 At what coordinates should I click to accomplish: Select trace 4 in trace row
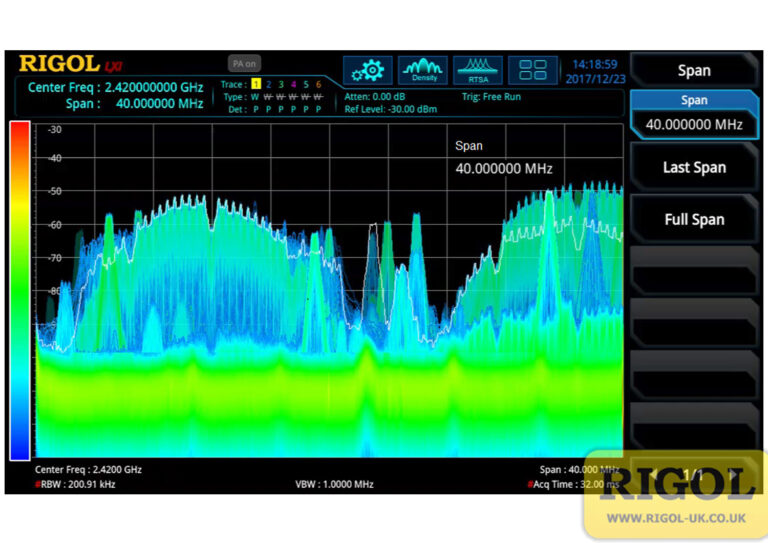click(293, 84)
